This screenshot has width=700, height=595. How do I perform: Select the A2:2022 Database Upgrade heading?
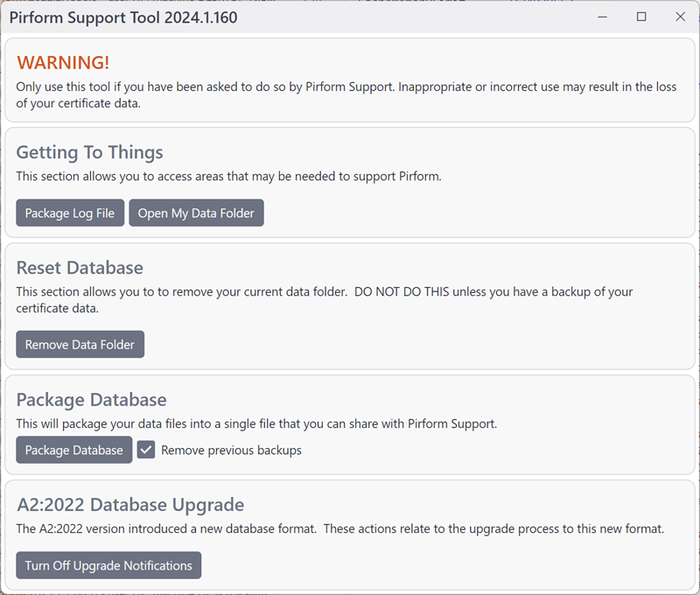point(129,505)
